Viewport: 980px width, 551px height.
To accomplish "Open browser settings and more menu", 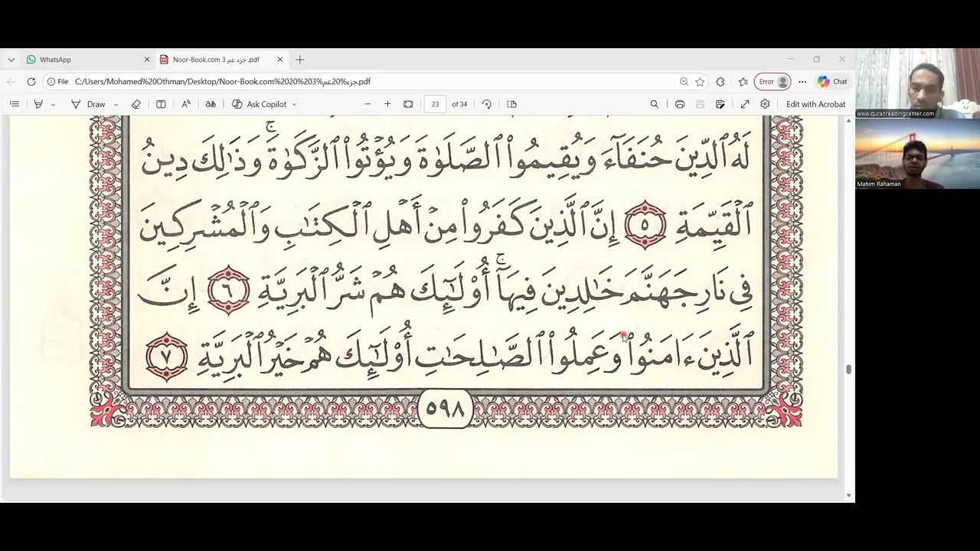I will tap(802, 81).
